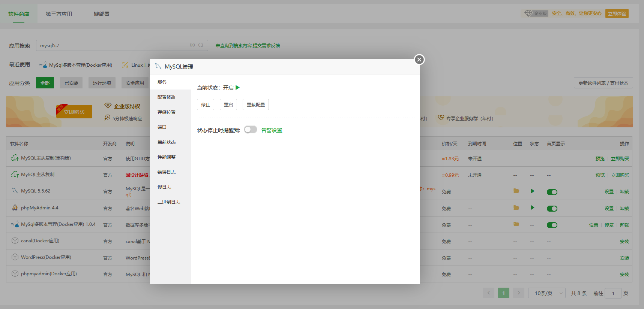Image resolution: width=644 pixels, height=309 pixels.
Task: Go to previous page arrow
Action: click(x=489, y=293)
